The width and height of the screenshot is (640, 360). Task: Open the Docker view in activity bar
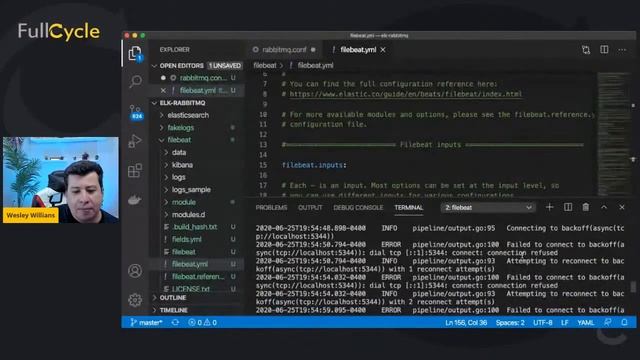[135, 200]
